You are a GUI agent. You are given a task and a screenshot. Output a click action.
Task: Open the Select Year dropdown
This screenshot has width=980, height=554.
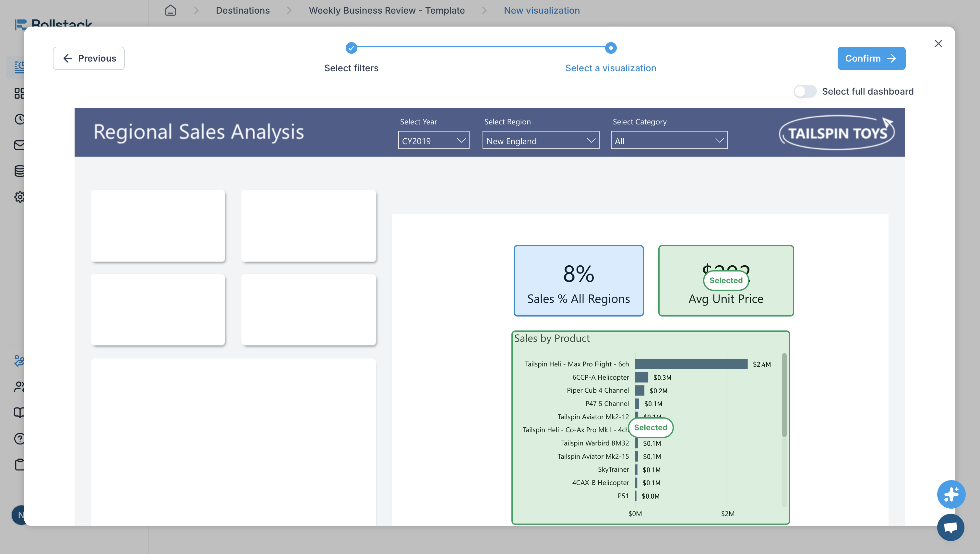pyautogui.click(x=433, y=140)
